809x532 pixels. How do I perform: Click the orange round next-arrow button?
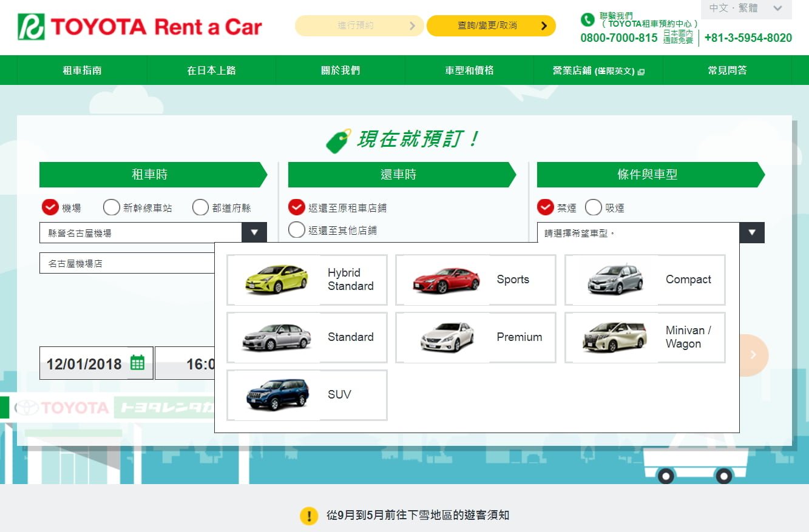[x=754, y=355]
